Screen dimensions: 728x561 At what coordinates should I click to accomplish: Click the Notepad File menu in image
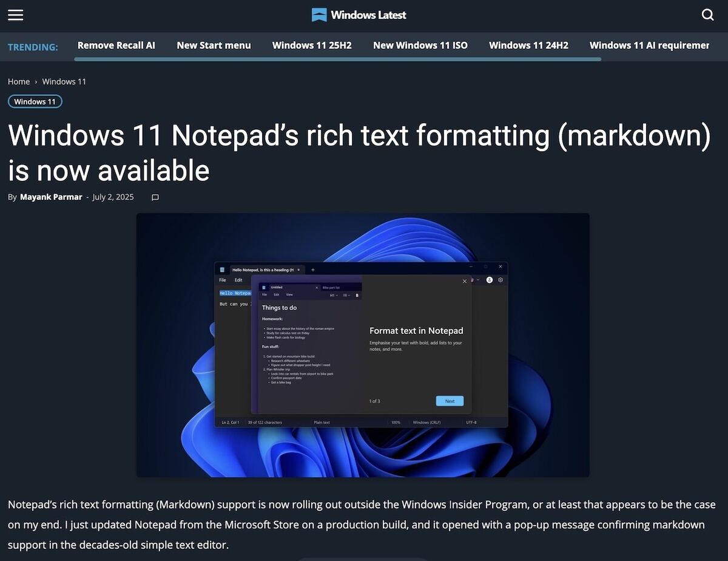pos(223,280)
